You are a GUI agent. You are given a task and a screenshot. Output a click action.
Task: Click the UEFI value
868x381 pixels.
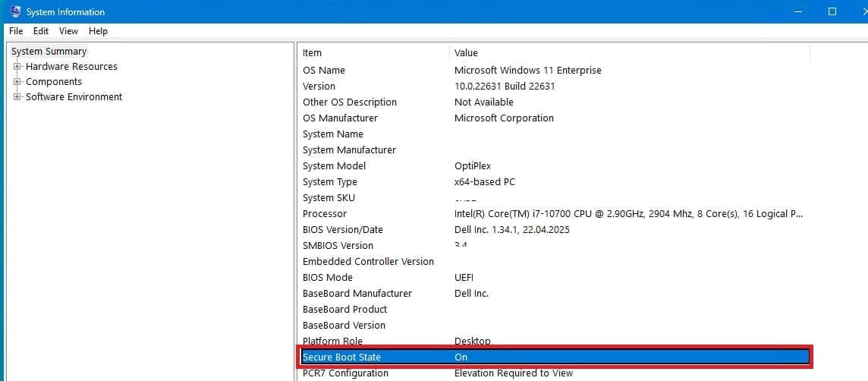[464, 278]
